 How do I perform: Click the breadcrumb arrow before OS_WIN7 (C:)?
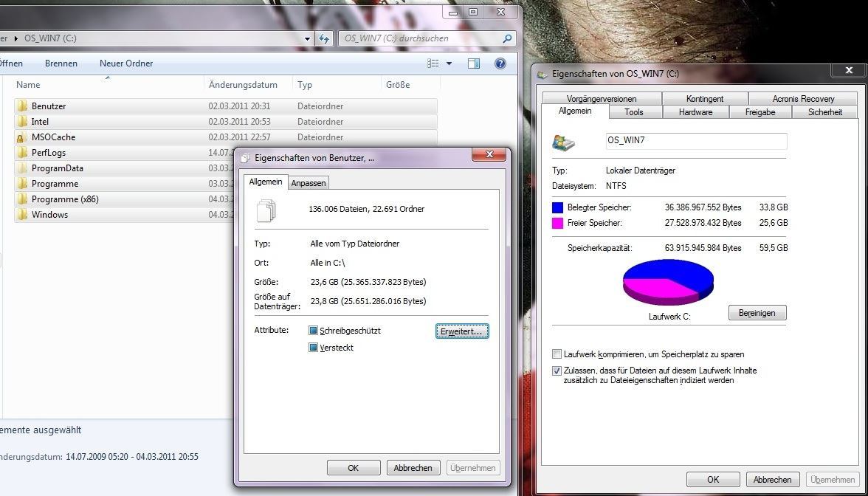point(16,38)
